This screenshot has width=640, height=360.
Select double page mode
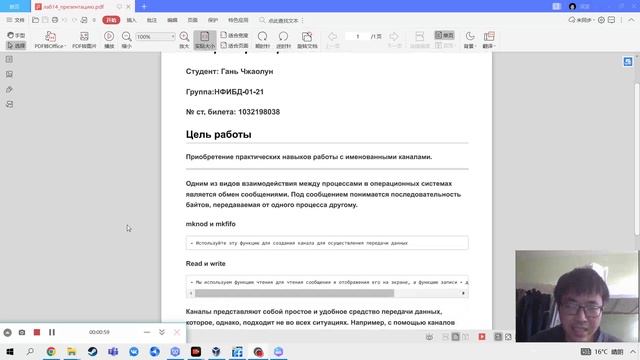[x=444, y=45]
